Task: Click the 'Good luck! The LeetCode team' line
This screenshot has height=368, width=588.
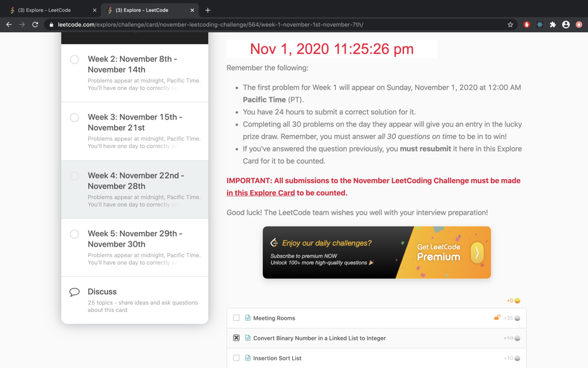Action: point(357,213)
